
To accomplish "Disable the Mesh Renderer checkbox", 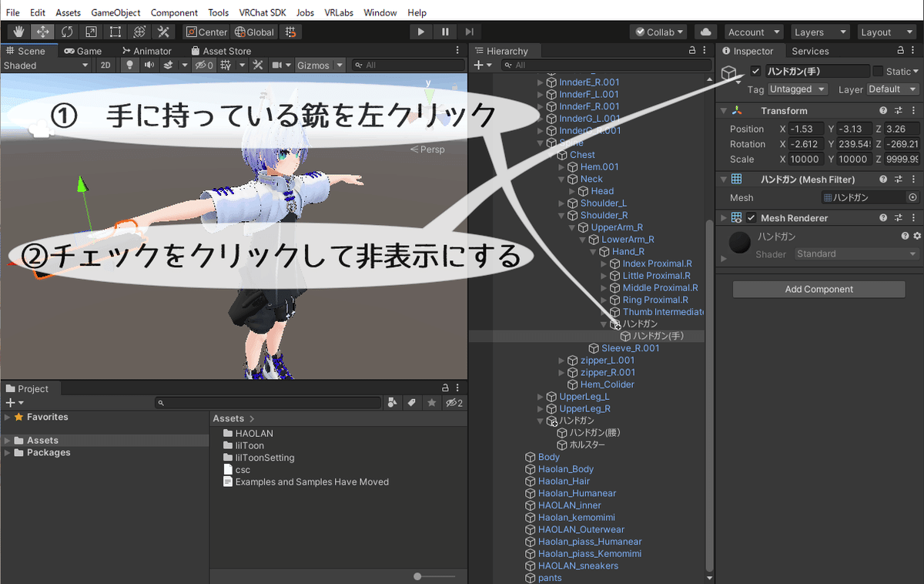I will click(x=752, y=218).
